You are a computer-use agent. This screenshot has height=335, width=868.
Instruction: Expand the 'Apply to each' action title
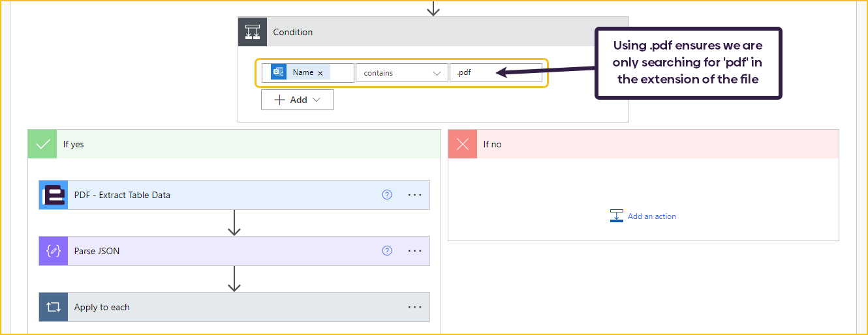tap(102, 307)
